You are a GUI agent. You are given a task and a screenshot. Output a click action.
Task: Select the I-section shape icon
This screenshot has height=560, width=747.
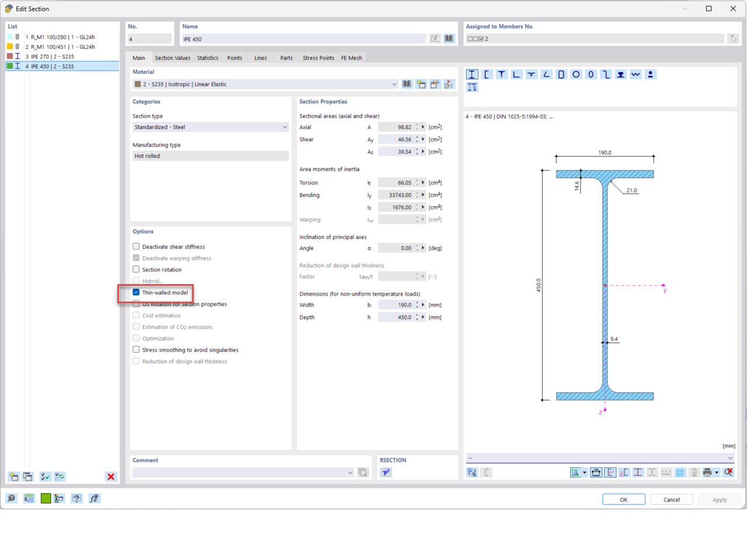pyautogui.click(x=472, y=74)
